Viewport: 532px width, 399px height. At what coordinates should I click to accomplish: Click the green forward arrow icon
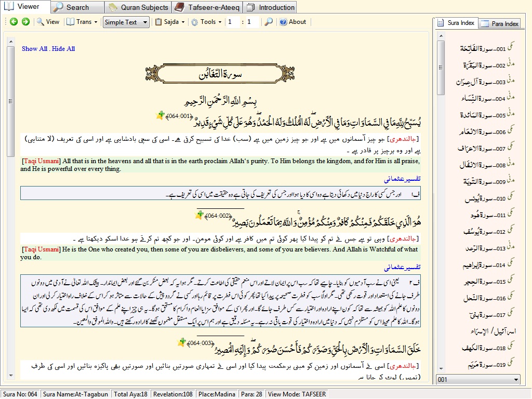[25, 22]
